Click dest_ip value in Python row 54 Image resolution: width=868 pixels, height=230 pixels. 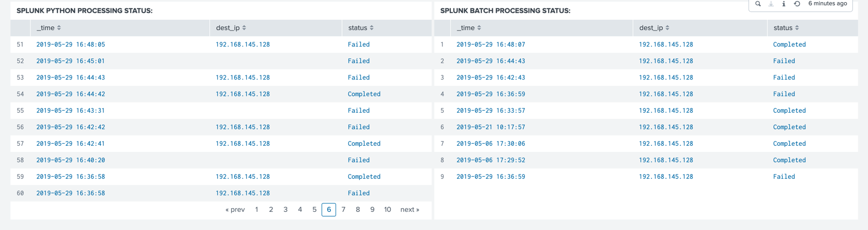coord(242,94)
